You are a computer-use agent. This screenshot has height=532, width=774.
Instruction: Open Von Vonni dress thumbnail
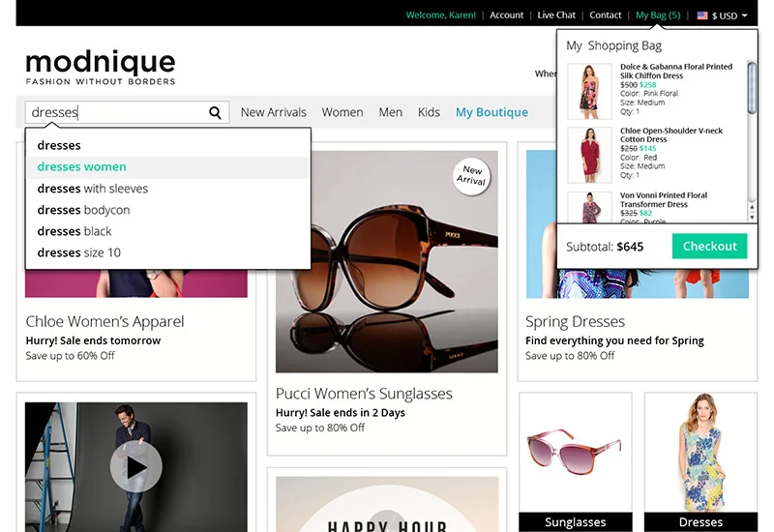pos(589,207)
